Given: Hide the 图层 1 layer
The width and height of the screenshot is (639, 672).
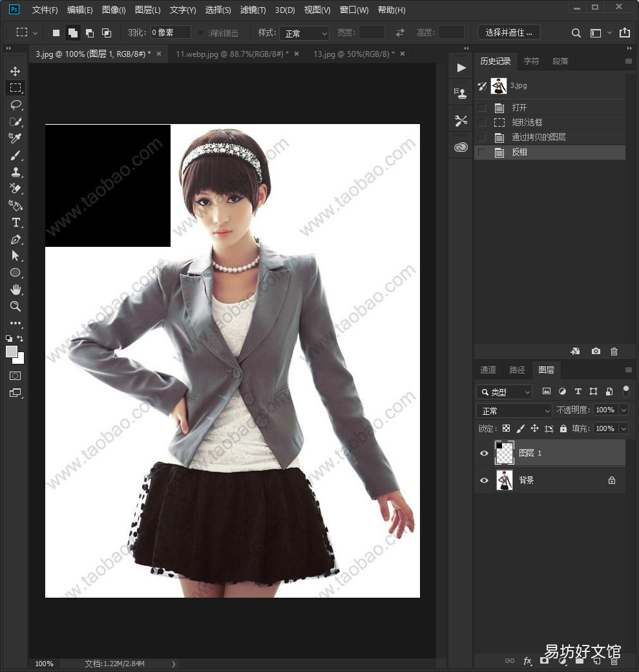Looking at the screenshot, I should pyautogui.click(x=484, y=454).
